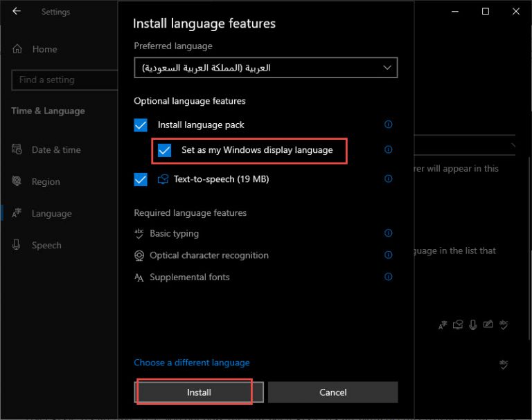Viewport: 532px width, 420px height.
Task: Open the Preferred language dropdown
Action: pos(266,68)
